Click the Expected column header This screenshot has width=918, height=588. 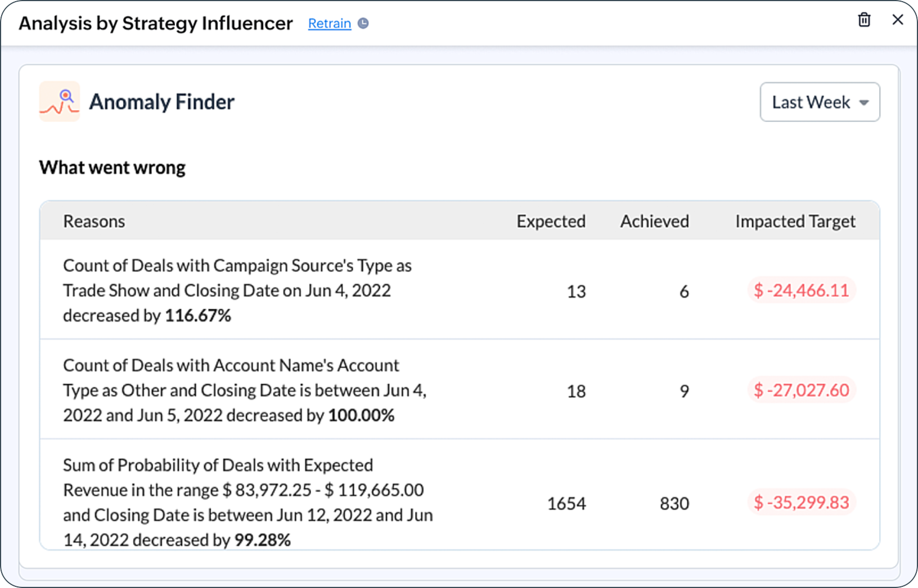tap(551, 221)
